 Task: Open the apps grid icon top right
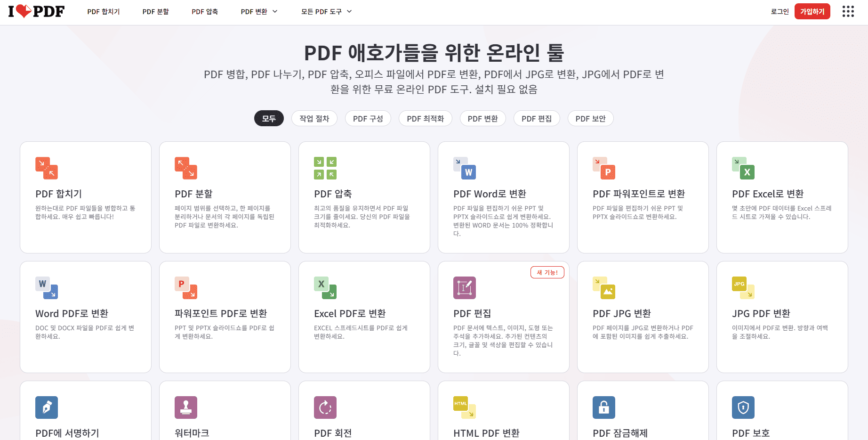[x=847, y=11]
